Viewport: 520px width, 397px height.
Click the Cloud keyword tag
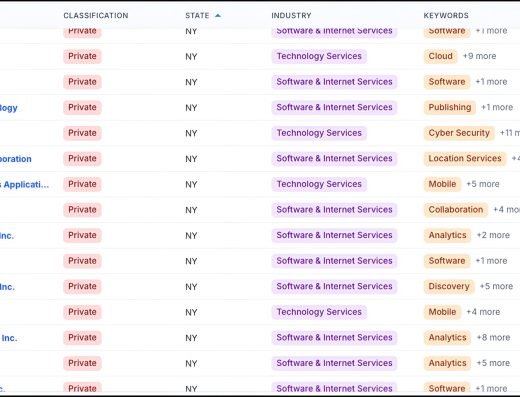(440, 56)
